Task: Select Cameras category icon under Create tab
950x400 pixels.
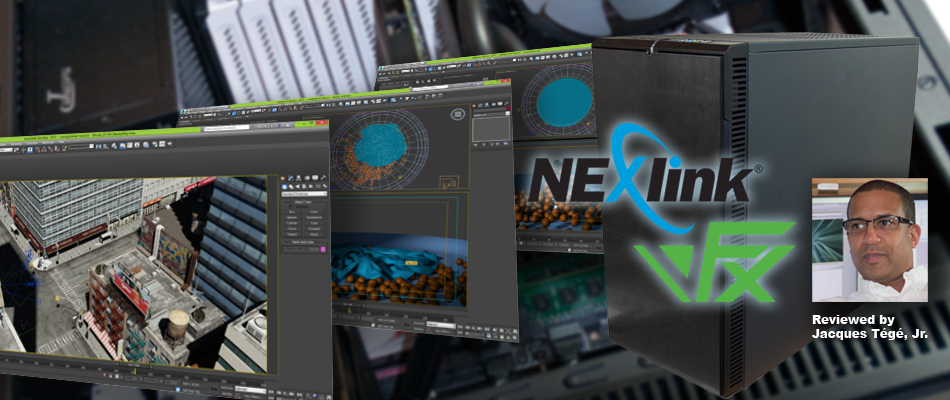Action: click(x=304, y=187)
